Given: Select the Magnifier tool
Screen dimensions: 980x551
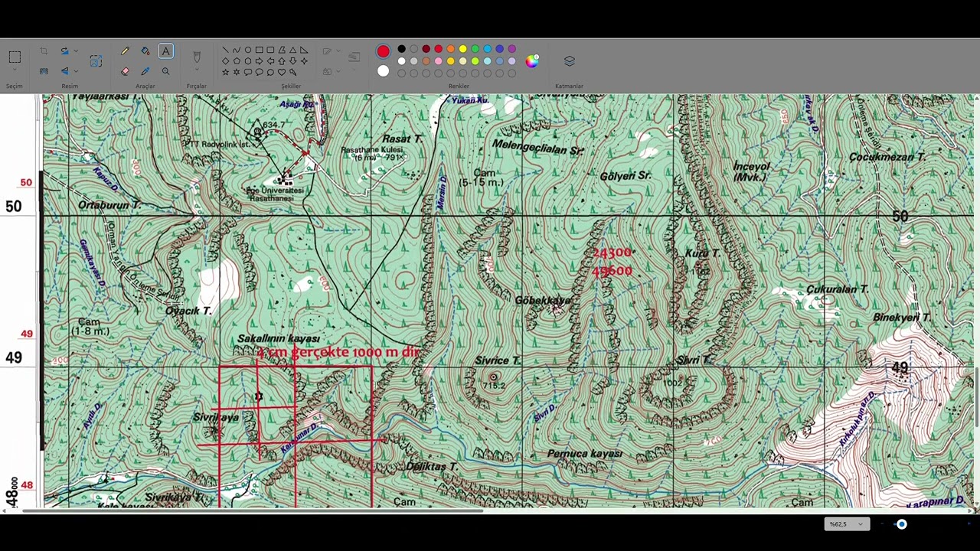Looking at the screenshot, I should click(x=165, y=71).
